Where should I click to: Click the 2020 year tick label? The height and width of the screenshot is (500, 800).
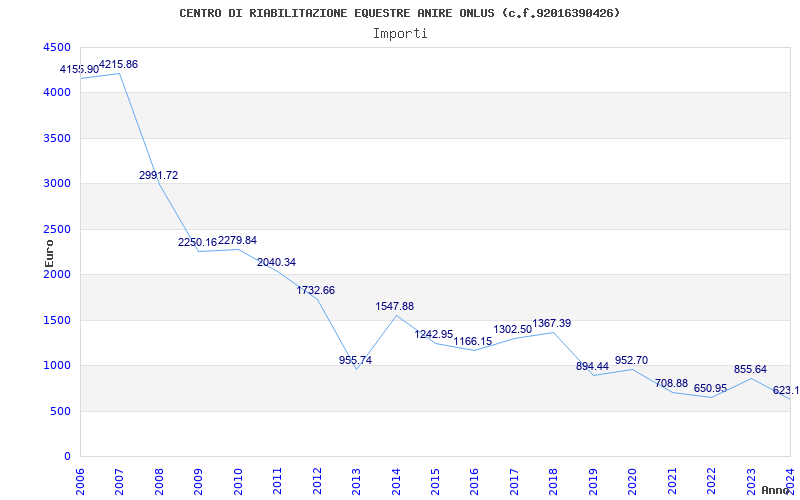pyautogui.click(x=632, y=481)
